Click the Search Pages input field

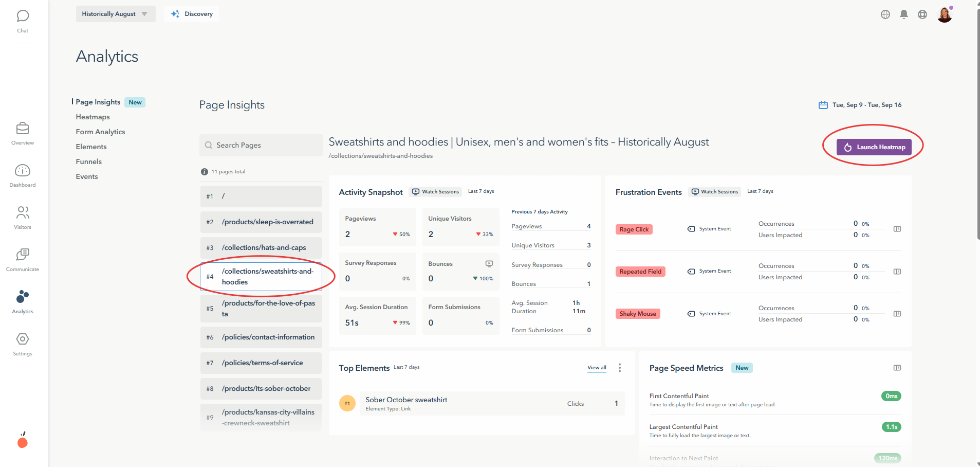point(261,145)
